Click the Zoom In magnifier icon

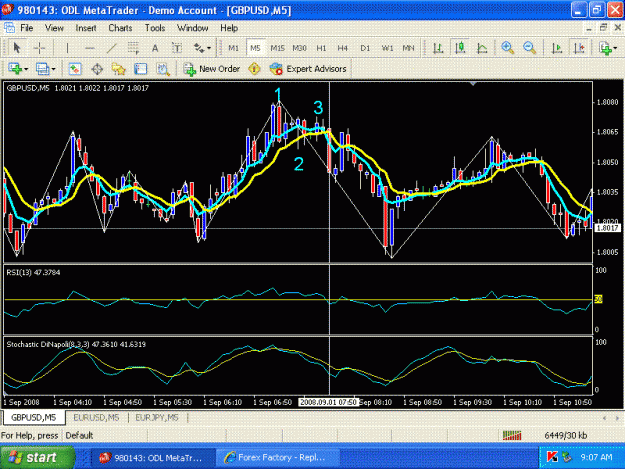(x=507, y=48)
